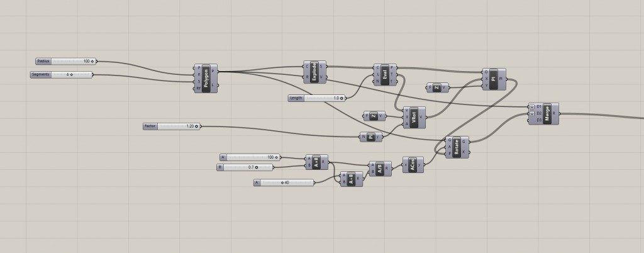Select the Rotate component node

pyautogui.click(x=456, y=147)
